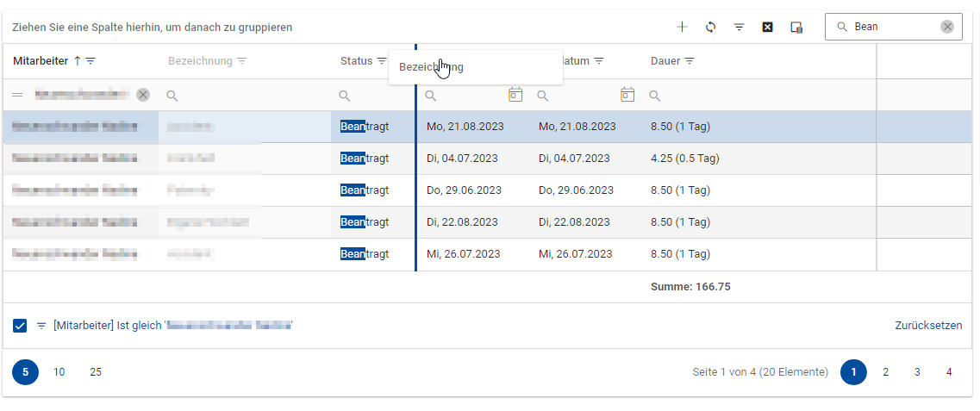Uncheck the Mitarbeiter filter checkbox
The height and width of the screenshot is (411, 980).
point(20,326)
